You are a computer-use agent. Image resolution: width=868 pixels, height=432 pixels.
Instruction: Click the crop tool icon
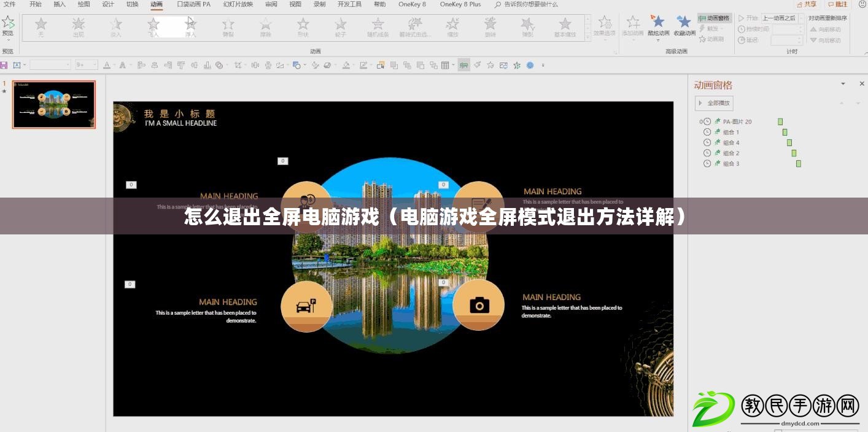238,65
